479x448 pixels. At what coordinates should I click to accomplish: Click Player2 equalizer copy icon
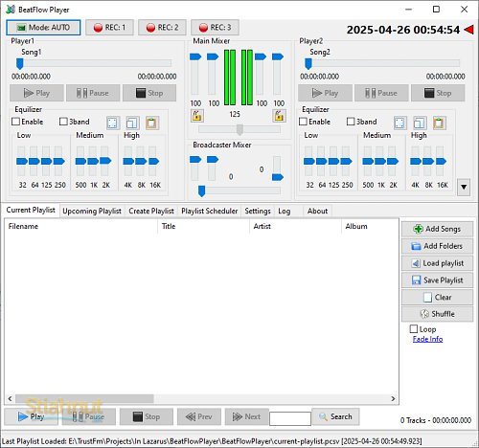coord(420,123)
